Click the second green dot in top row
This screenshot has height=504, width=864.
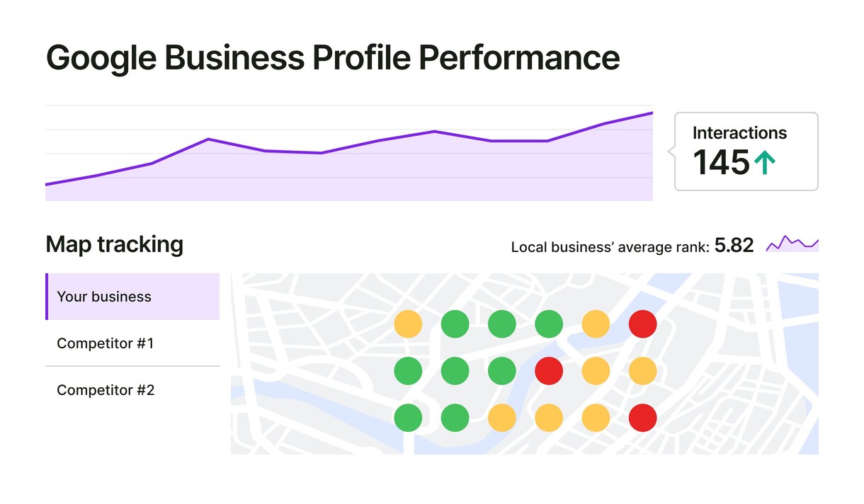point(501,324)
